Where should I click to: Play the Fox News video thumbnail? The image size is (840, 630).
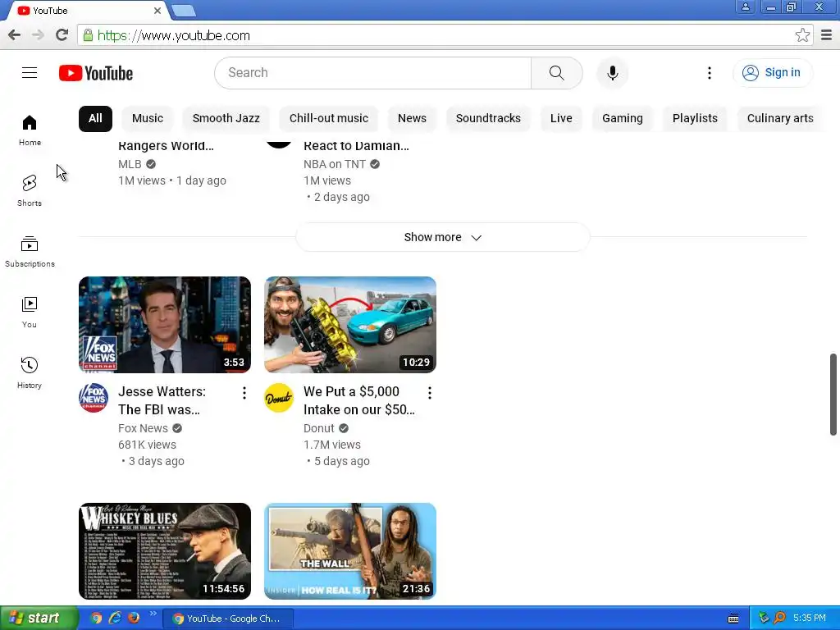(x=164, y=325)
